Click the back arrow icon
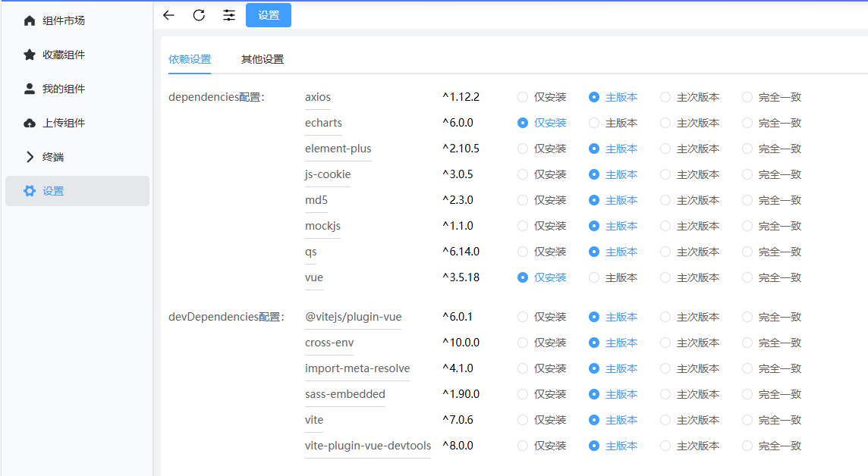Viewport: 868px width, 476px height. (168, 15)
